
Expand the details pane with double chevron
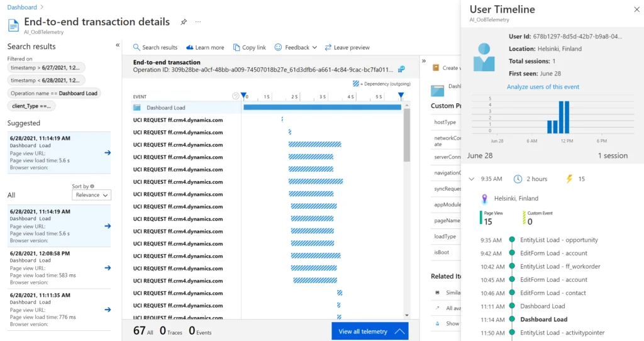click(423, 62)
